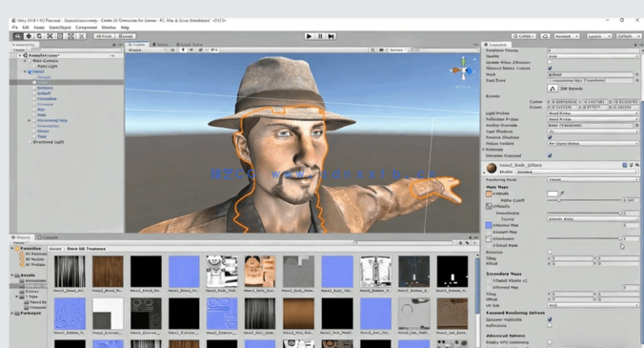
Task: Toggle Dynamic Occluded checkbox
Action: [x=550, y=155]
